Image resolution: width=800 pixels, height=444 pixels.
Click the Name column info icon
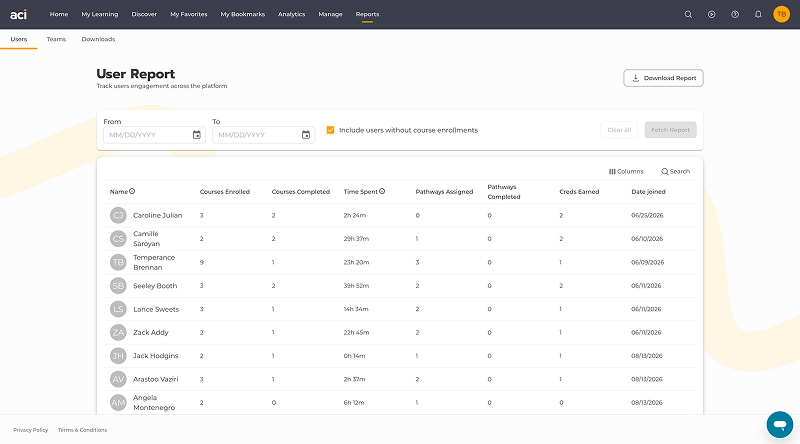pos(132,191)
